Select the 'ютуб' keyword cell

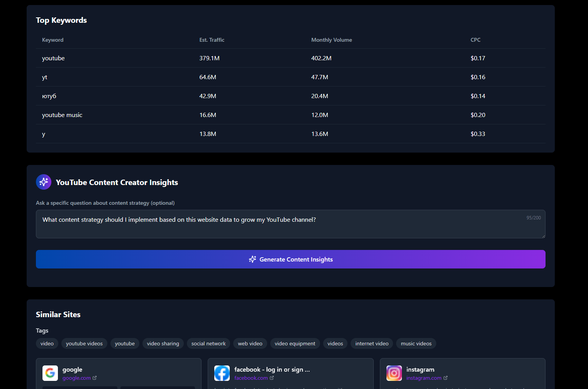click(x=49, y=96)
